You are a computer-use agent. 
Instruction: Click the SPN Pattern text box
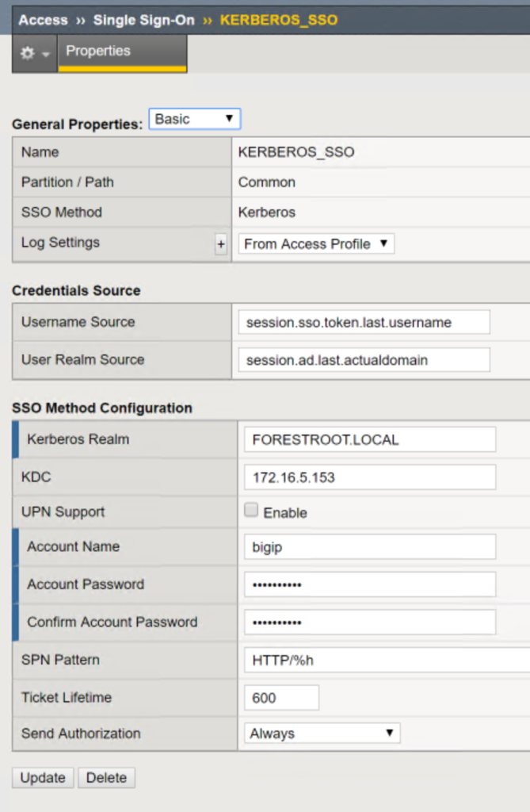[x=387, y=661]
